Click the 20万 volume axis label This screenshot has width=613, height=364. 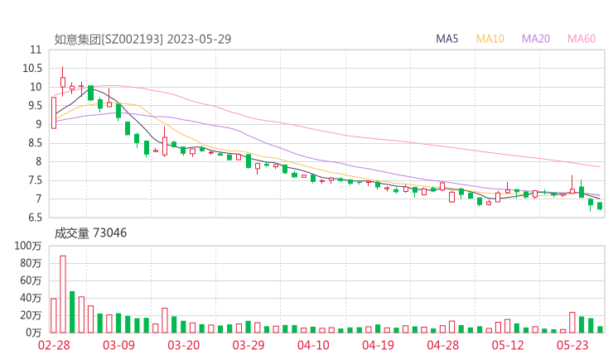point(31,315)
